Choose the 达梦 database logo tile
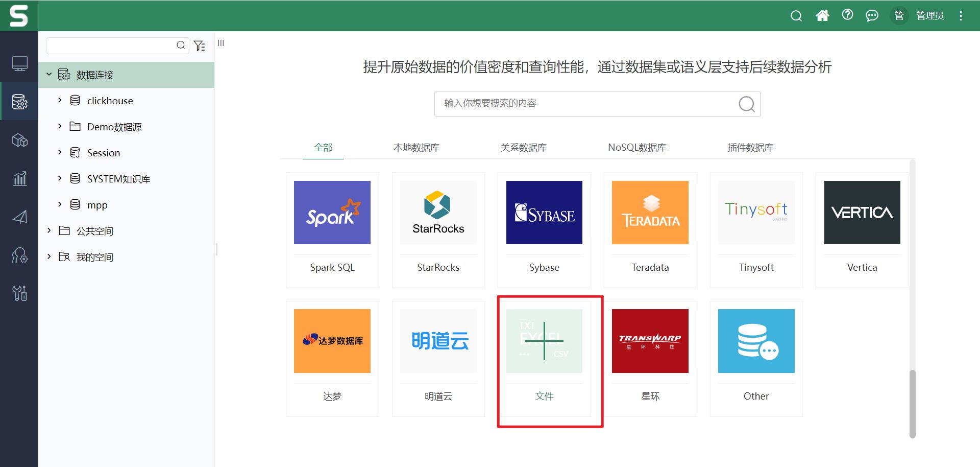 tap(332, 341)
